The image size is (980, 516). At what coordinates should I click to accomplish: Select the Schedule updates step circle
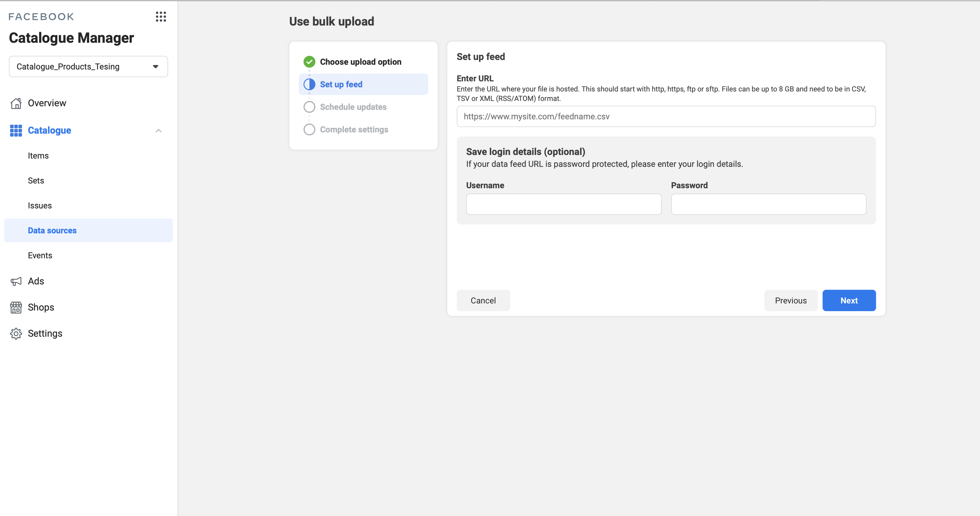pos(309,107)
